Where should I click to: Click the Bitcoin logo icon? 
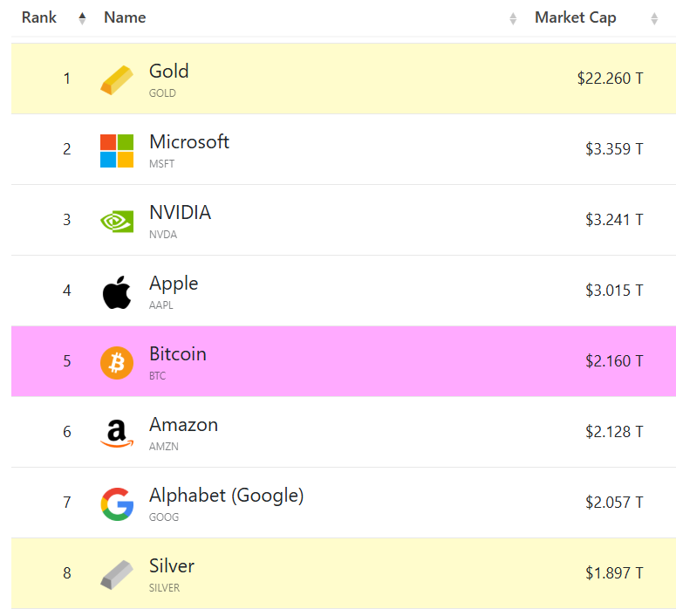click(x=117, y=362)
